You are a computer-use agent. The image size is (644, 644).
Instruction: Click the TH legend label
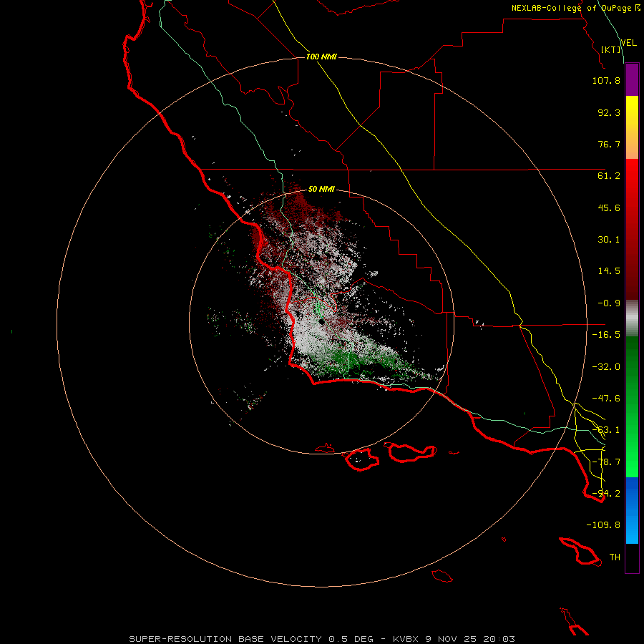[615, 557]
